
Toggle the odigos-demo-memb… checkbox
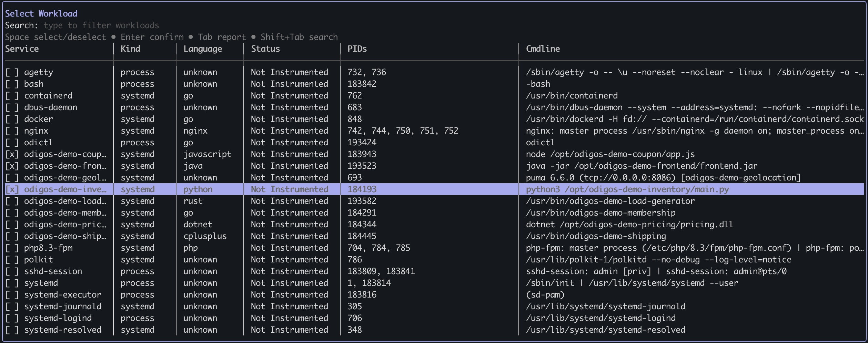pyautogui.click(x=12, y=213)
